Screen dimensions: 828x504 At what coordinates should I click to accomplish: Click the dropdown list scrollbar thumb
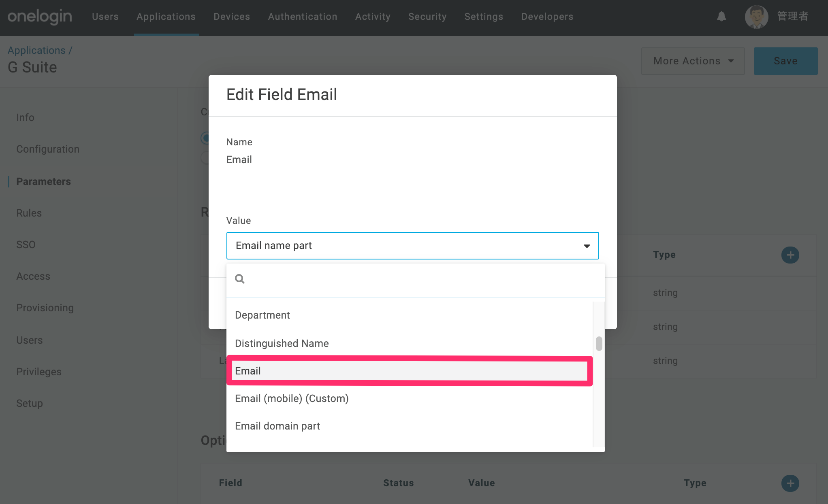[x=599, y=344]
